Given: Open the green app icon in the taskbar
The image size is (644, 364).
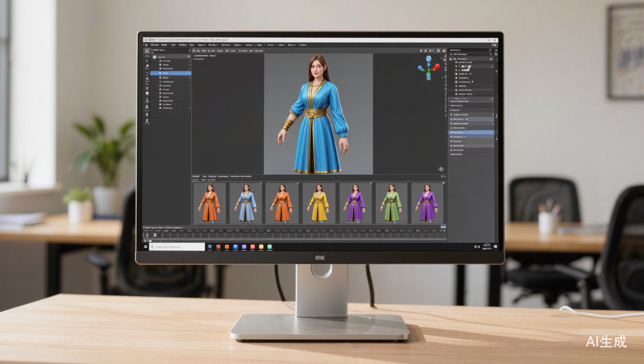Looking at the screenshot, I should point(269,247).
